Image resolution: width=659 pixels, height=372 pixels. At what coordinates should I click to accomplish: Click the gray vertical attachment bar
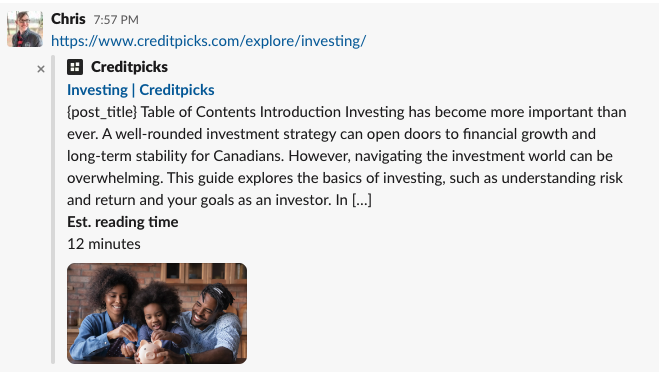[x=53, y=209]
